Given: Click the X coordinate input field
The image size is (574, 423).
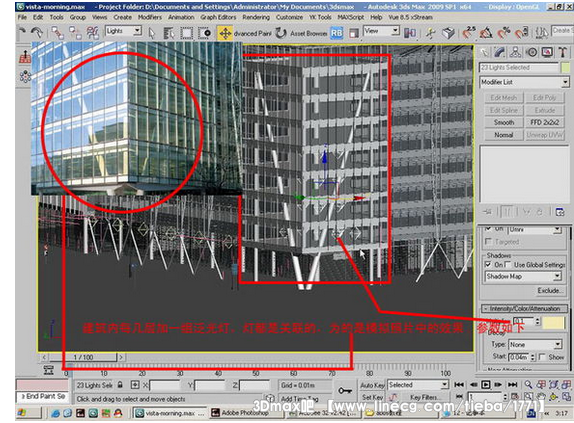Looking at the screenshot, I should point(165,385).
